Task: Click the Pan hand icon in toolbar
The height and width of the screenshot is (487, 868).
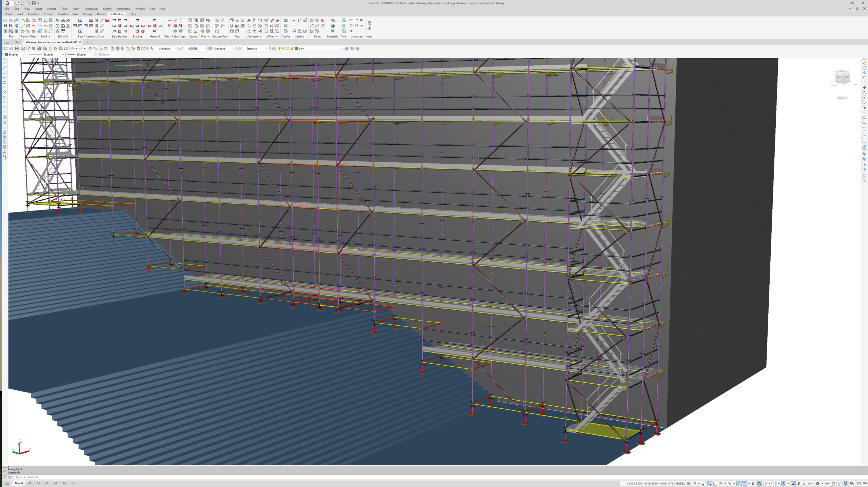Action: tap(90, 48)
